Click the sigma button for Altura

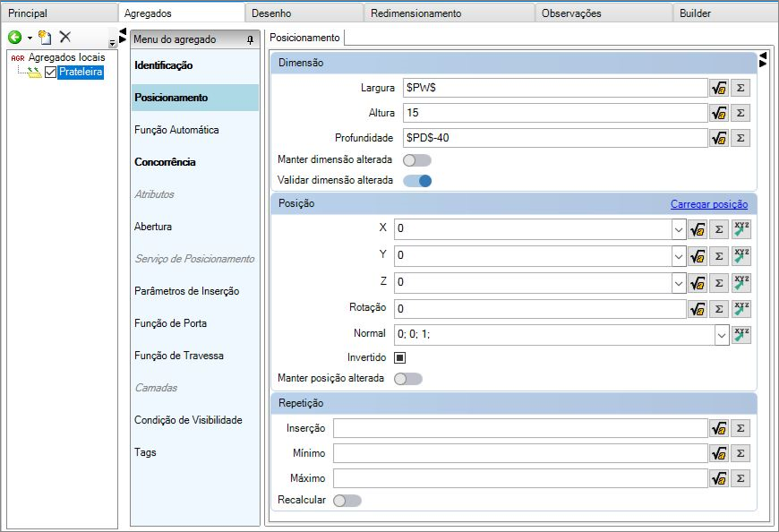tap(740, 113)
